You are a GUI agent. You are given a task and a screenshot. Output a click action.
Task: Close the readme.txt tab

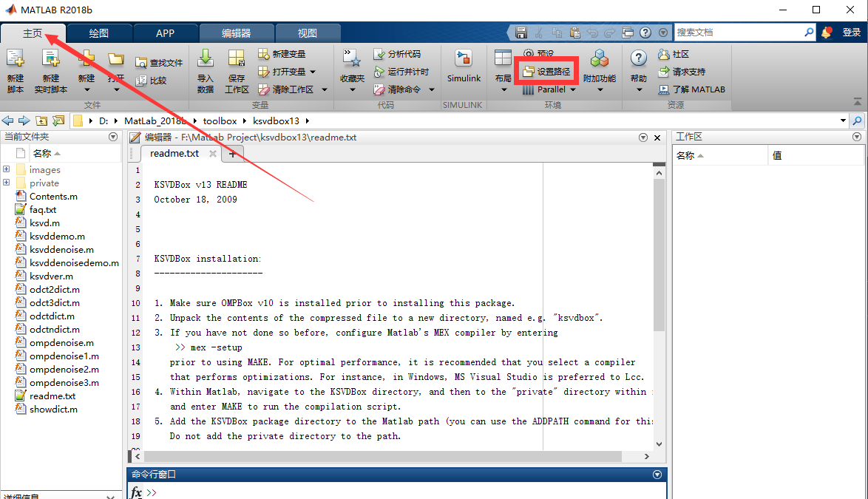pos(213,154)
